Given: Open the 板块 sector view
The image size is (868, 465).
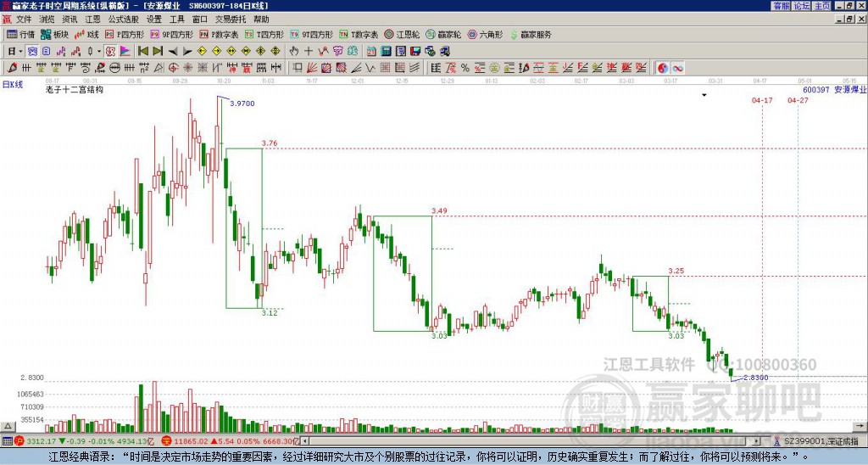Looking at the screenshot, I should pyautogui.click(x=54, y=34).
